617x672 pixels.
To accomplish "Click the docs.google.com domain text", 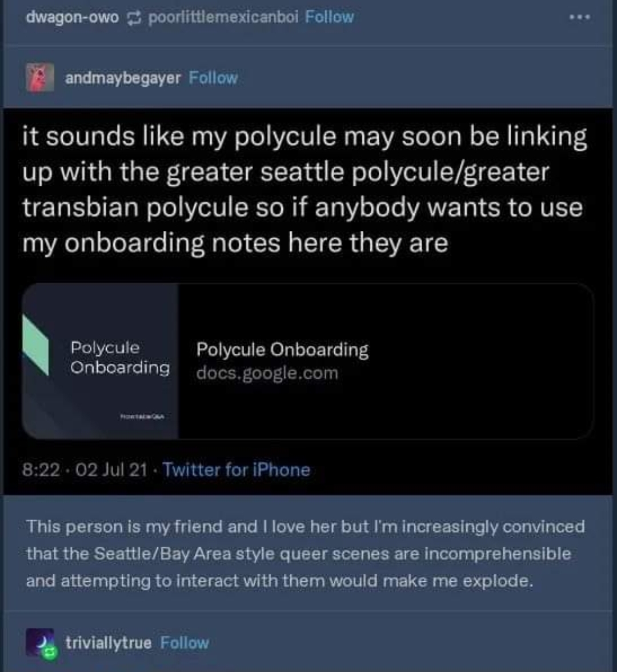I will [x=267, y=373].
